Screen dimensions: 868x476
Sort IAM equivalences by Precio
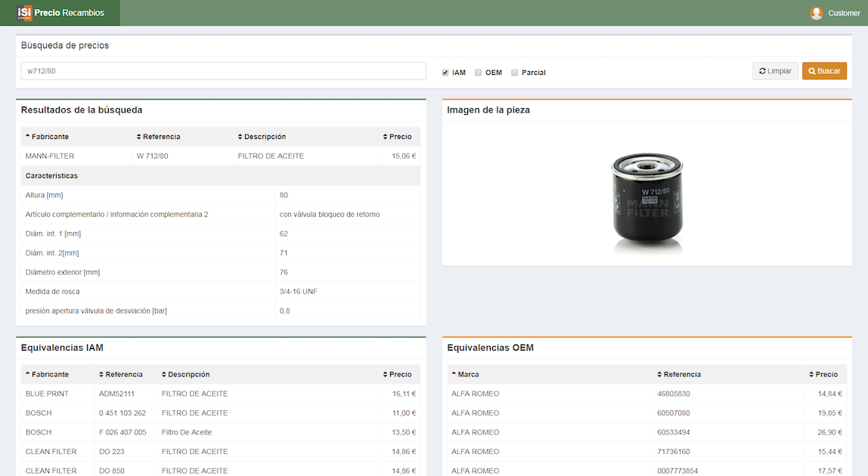click(398, 375)
